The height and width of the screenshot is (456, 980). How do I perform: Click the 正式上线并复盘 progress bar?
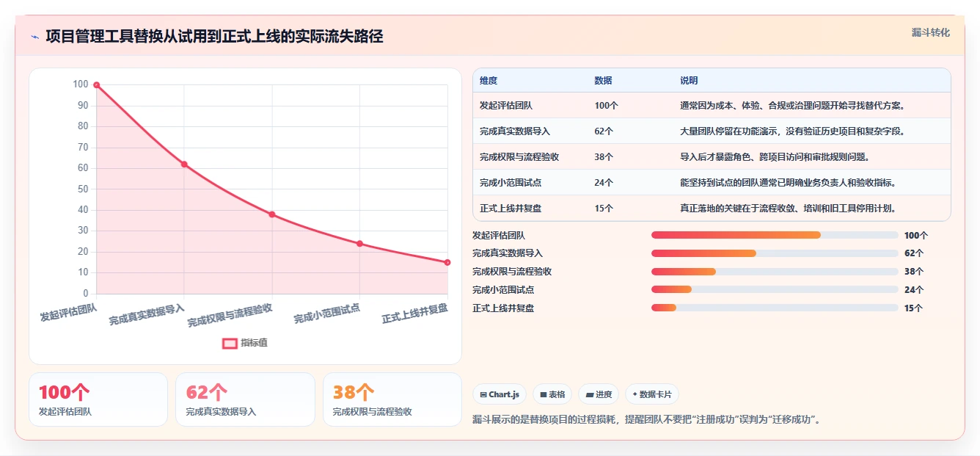click(775, 308)
